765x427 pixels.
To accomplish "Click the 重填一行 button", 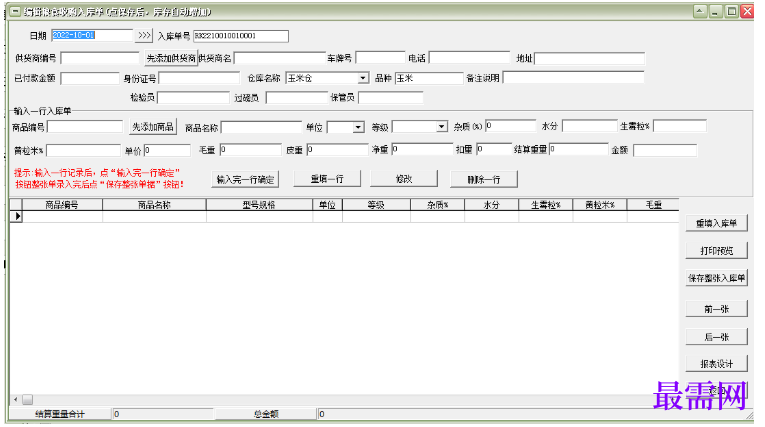I will tap(327, 179).
